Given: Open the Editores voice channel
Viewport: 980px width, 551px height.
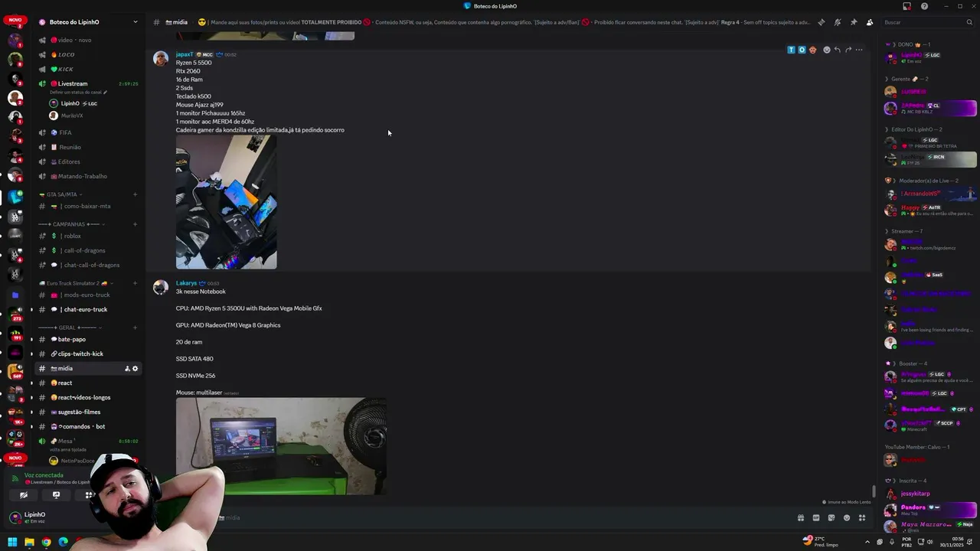Looking at the screenshot, I should click(x=88, y=161).
